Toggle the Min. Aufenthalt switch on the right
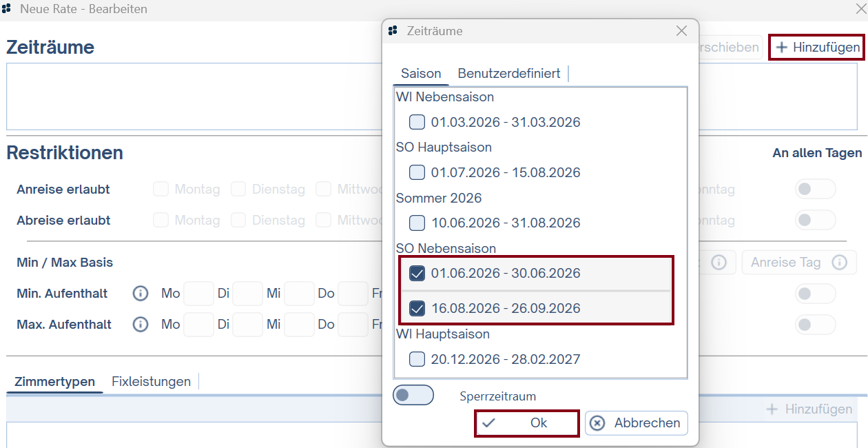The image size is (868, 448). tap(815, 294)
